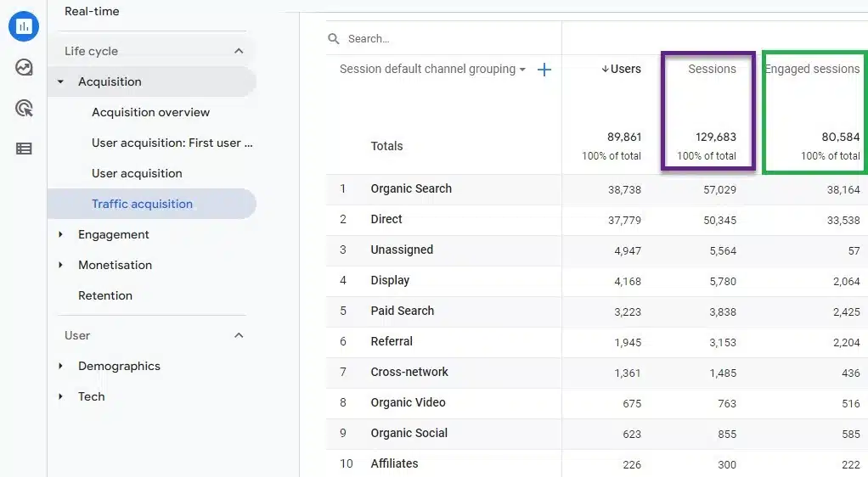Select the Organic Search table row
The height and width of the screenshot is (477, 868).
click(597, 189)
